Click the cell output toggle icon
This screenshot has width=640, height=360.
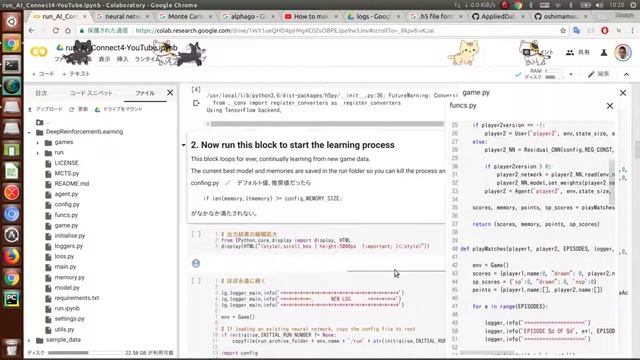196,103
